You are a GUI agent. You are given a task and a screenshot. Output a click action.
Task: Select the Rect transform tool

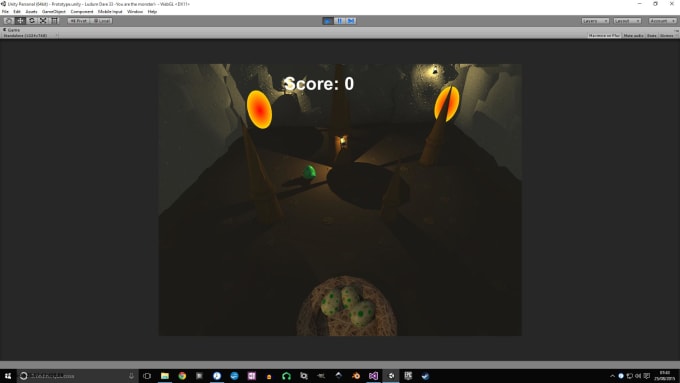[55, 21]
